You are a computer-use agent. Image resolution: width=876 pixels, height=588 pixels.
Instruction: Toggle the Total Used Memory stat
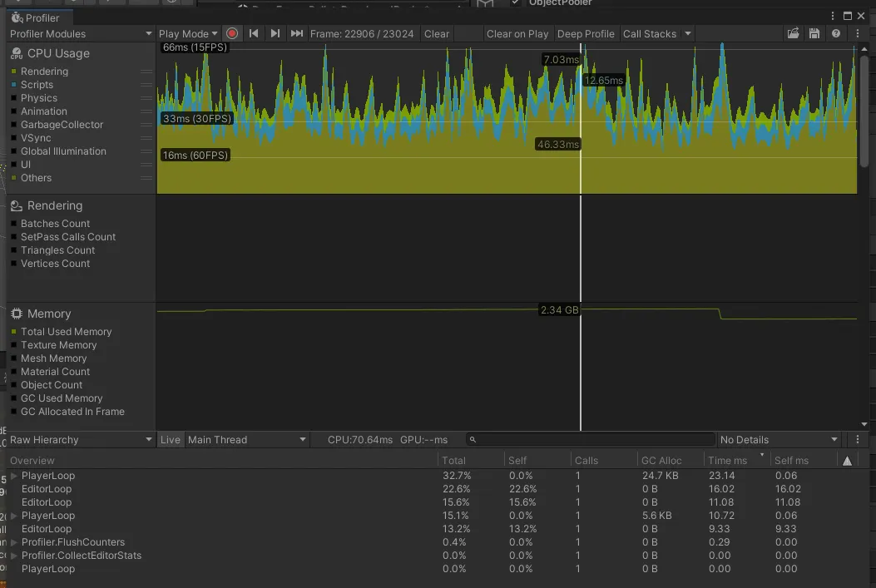[x=66, y=332]
